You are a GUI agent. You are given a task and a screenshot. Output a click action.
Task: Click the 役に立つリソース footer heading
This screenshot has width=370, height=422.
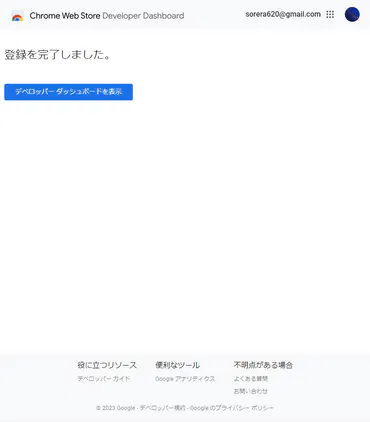click(107, 365)
